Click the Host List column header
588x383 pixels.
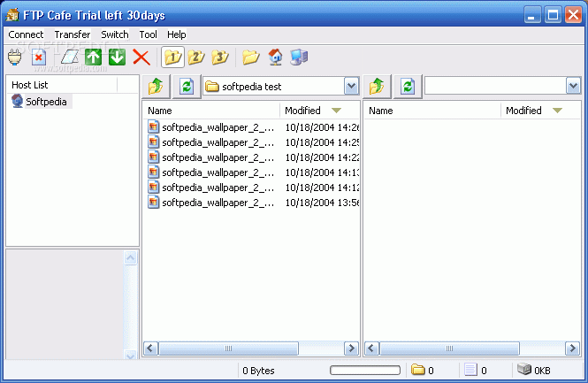(x=62, y=85)
